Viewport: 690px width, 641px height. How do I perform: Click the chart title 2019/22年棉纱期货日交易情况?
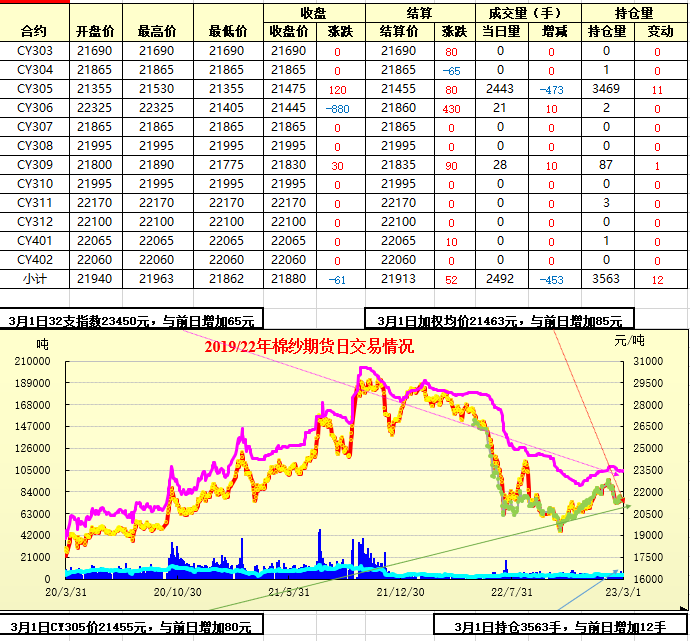click(308, 347)
